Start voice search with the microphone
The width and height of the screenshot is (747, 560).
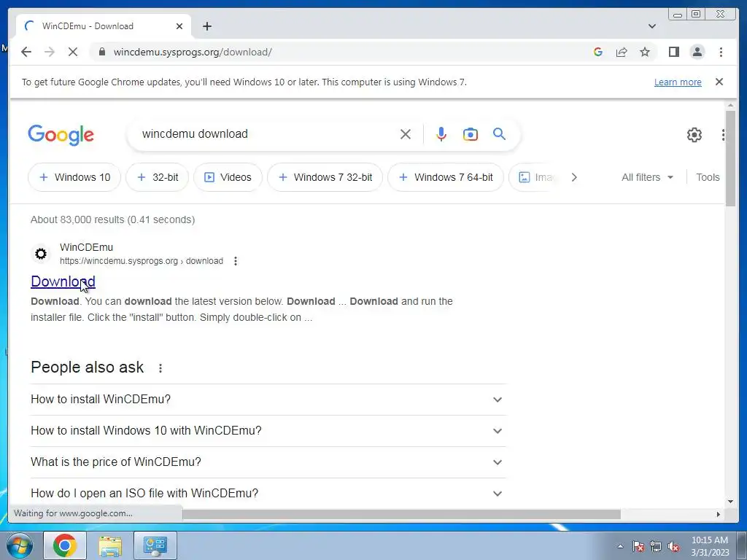[441, 134]
